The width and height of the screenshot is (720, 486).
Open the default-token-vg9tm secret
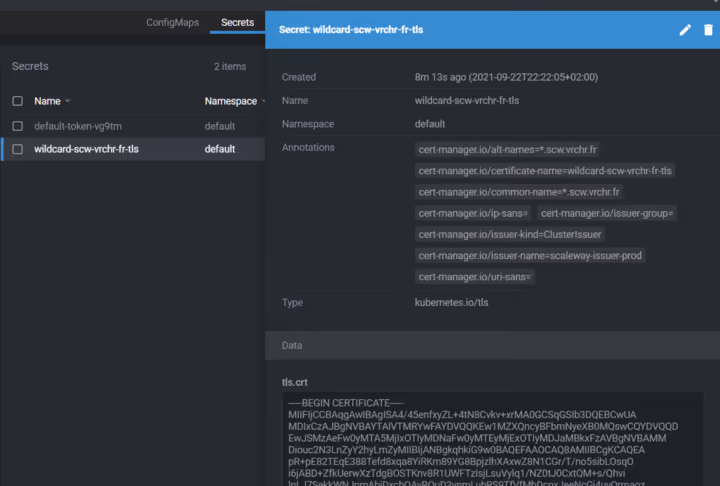tap(71, 126)
